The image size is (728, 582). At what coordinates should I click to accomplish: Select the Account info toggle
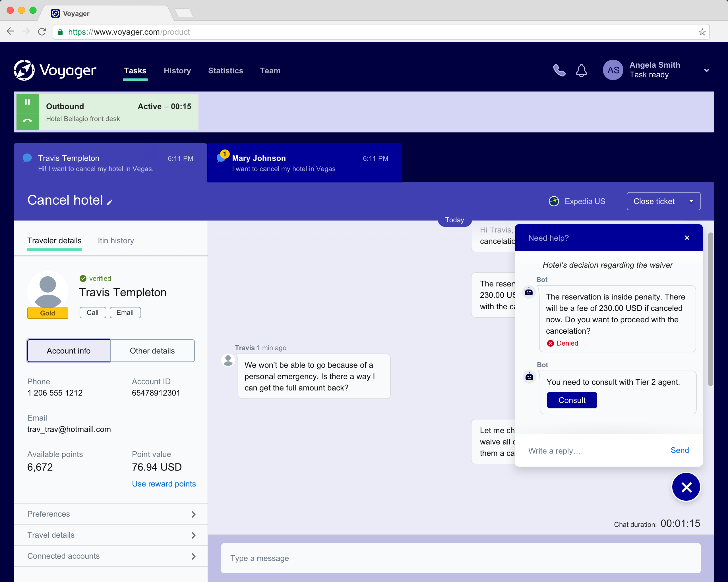(x=69, y=351)
